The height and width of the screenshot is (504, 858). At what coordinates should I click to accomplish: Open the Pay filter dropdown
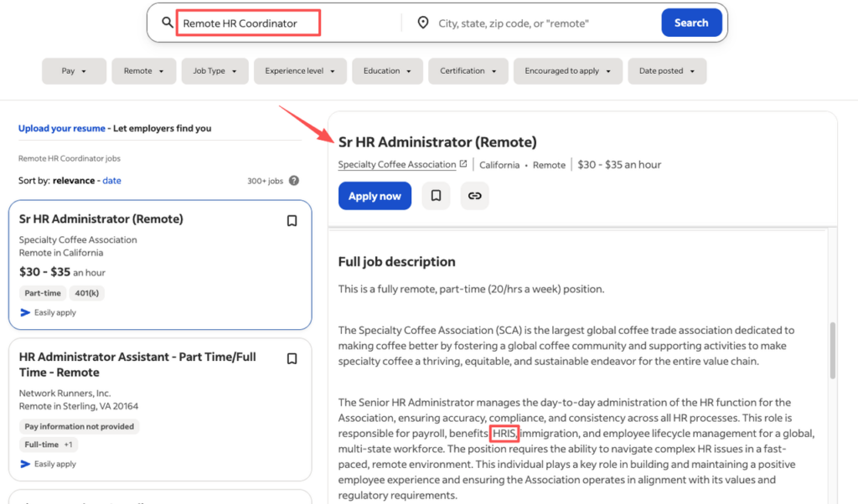tap(74, 71)
